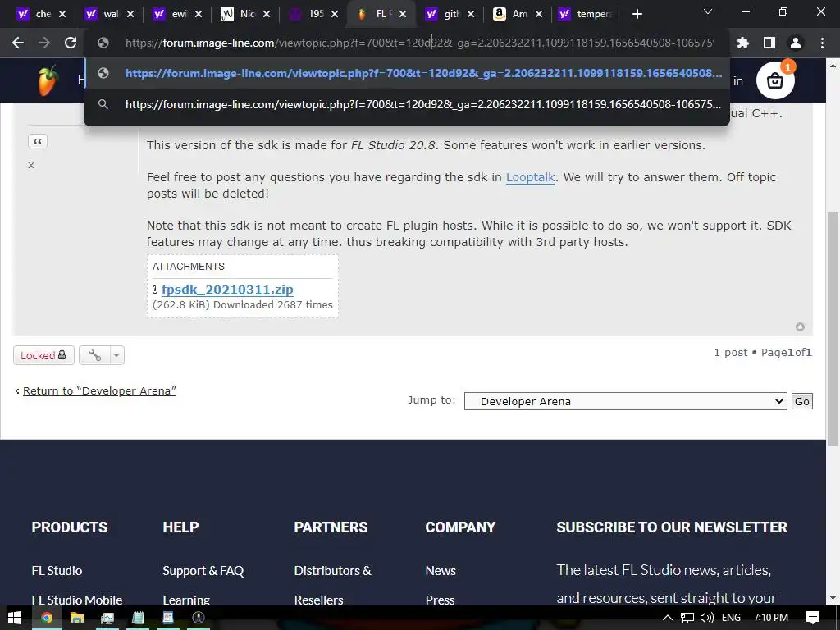
Task: Click the small x icon under quote
Action: [31, 165]
